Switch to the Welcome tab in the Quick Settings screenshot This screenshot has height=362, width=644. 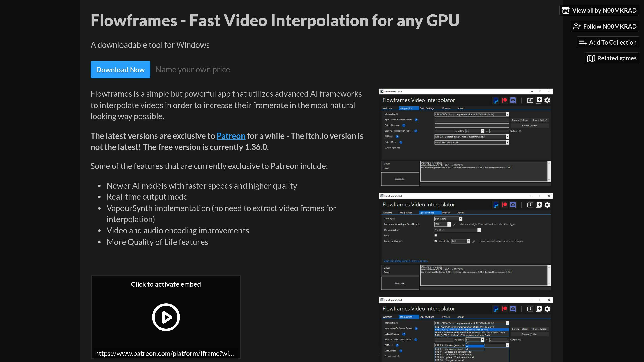pos(387,213)
